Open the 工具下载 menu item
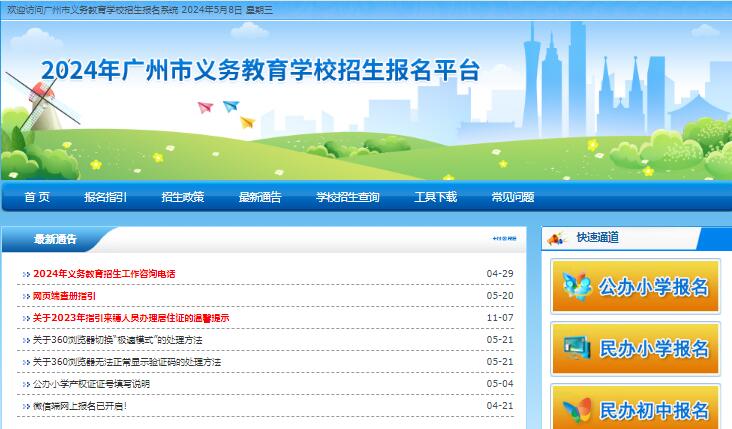Viewport: 732px width, 429px height. [x=435, y=197]
